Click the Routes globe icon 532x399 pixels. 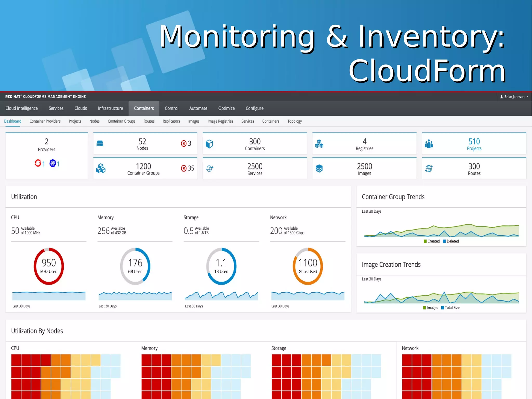pyautogui.click(x=429, y=168)
